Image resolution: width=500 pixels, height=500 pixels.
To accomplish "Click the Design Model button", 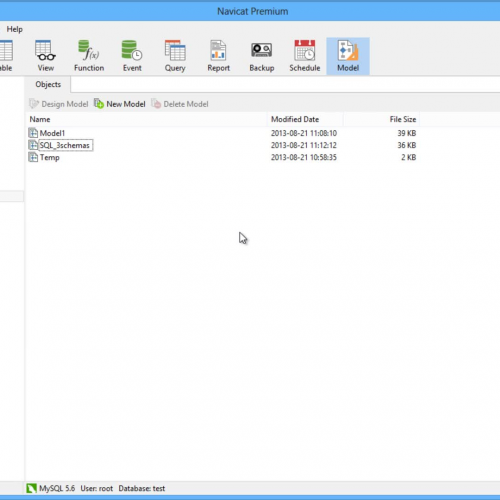I will [59, 104].
